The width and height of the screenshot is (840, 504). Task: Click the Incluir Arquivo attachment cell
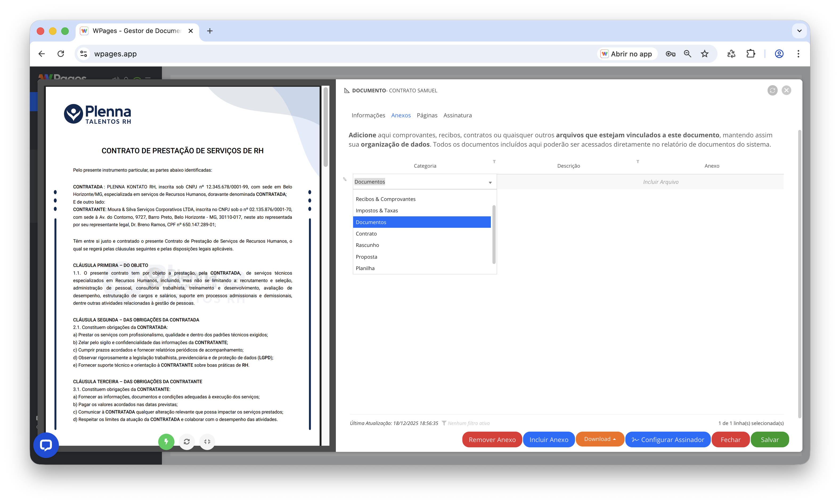tap(660, 182)
